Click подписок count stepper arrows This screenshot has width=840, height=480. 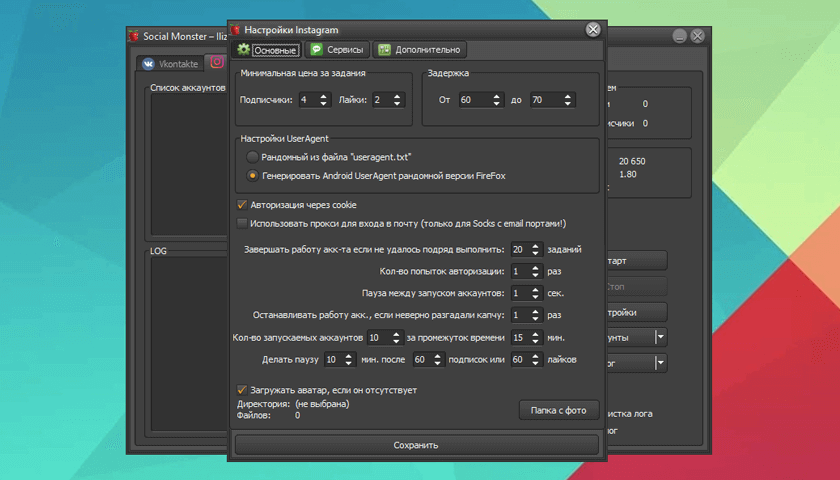point(437,359)
